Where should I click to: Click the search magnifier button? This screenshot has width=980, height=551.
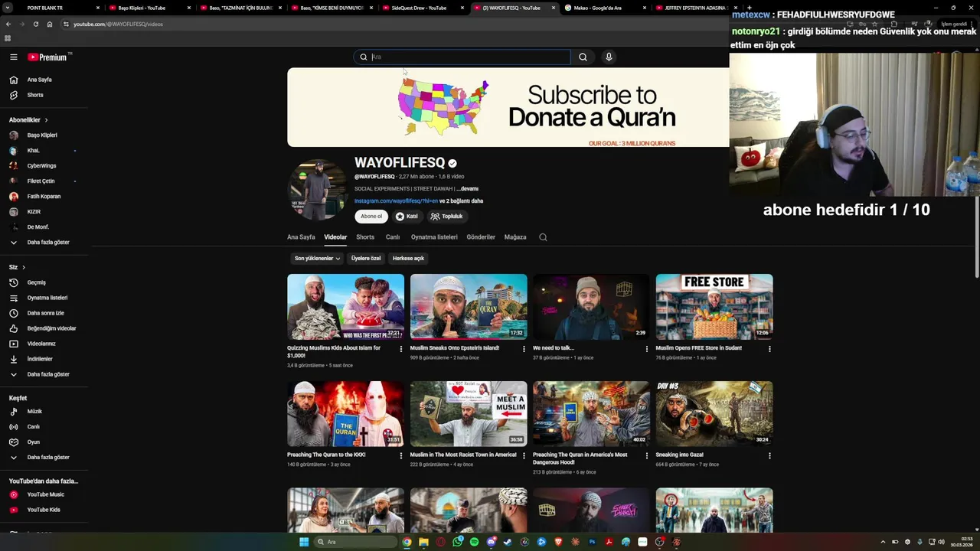pos(583,57)
